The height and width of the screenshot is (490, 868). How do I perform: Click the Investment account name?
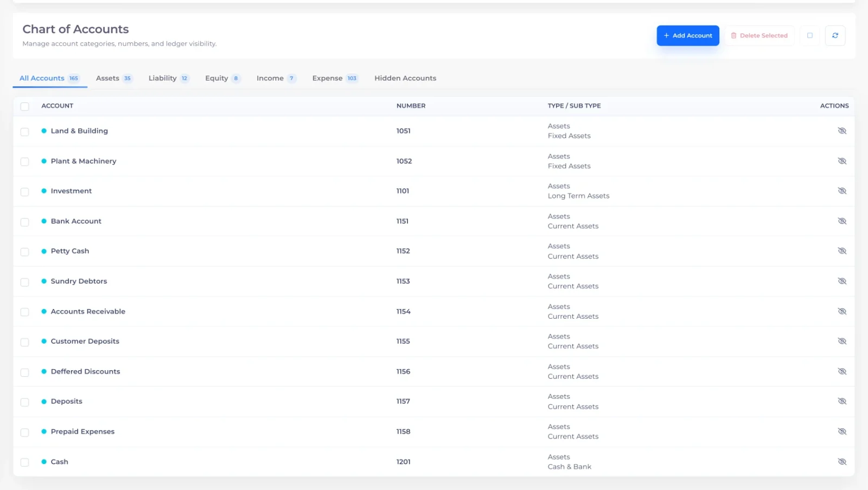tap(71, 191)
